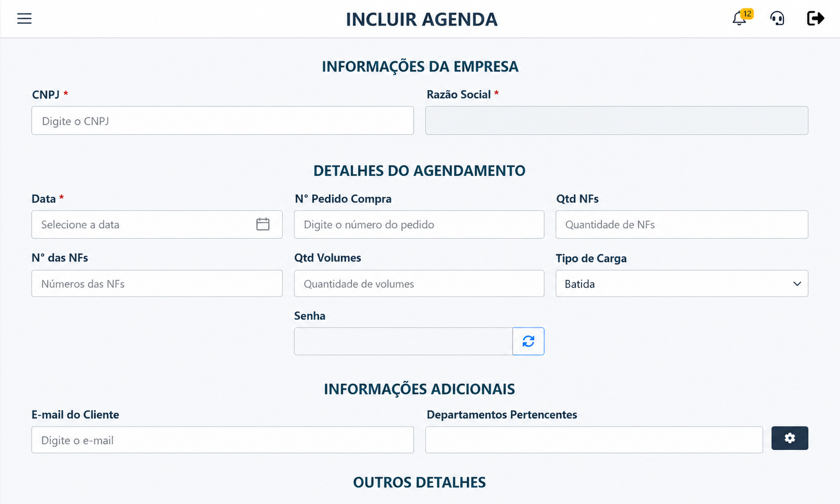Open notifications bell with 12 badge
Screen dimensions: 840x504
[x=742, y=18]
